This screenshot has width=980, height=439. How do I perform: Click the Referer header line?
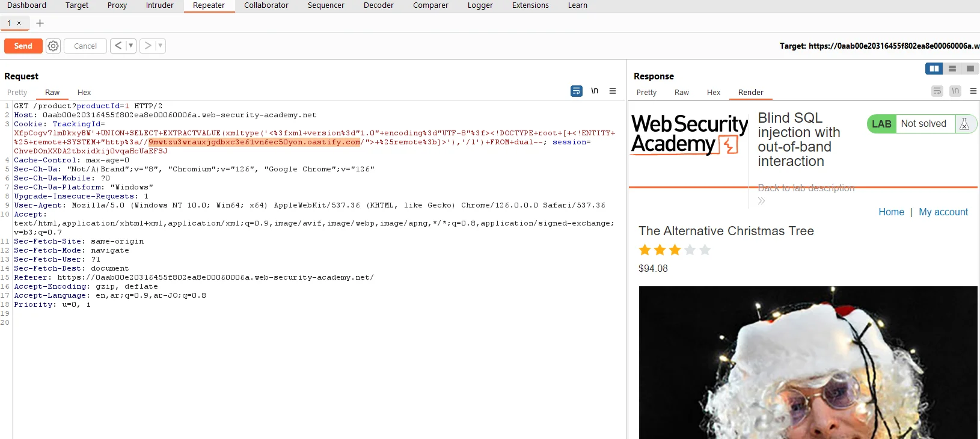pos(194,277)
